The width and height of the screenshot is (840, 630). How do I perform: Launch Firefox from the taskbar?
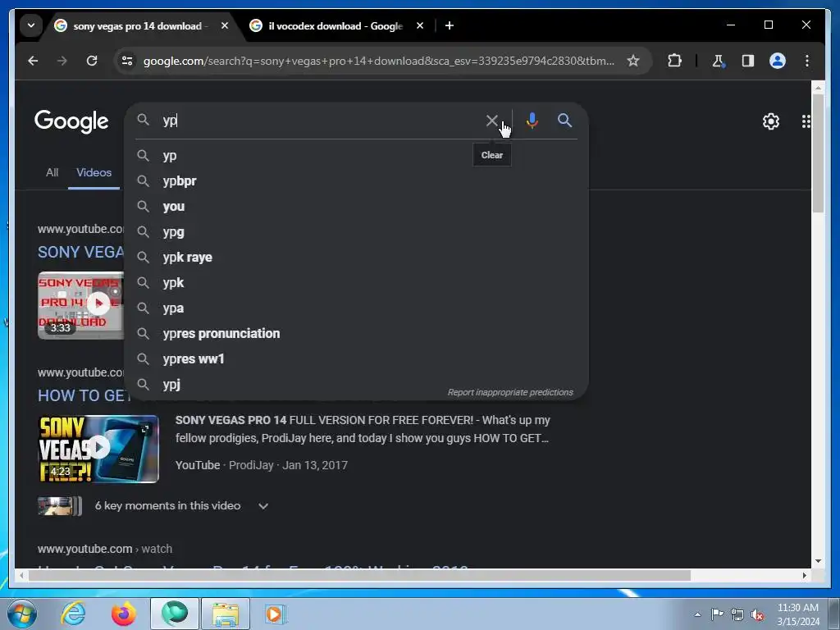123,614
